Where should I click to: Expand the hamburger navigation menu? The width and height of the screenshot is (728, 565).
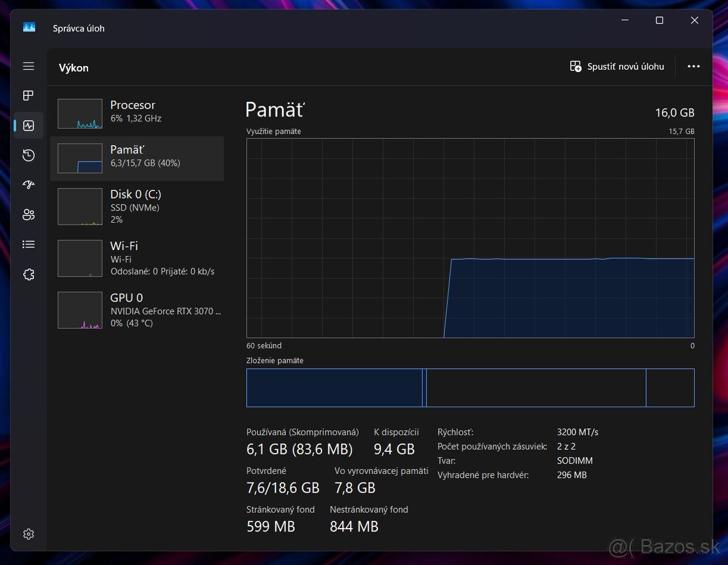tap(29, 66)
